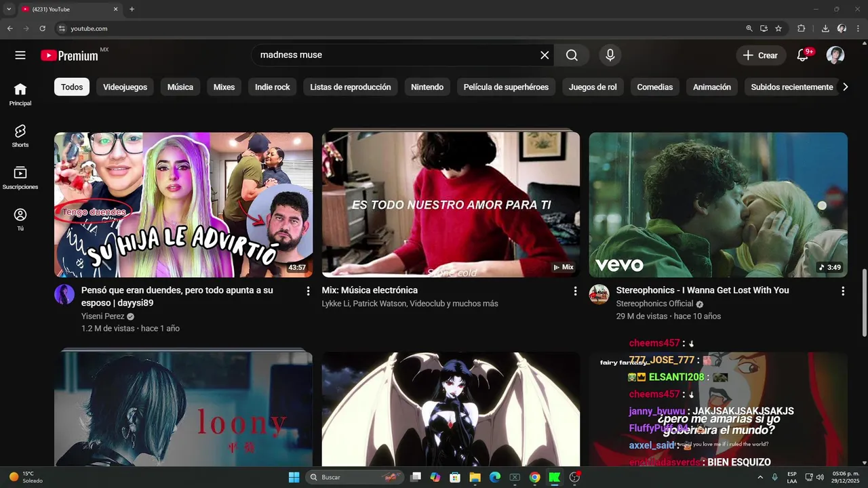This screenshot has width=868, height=488.
Task: Reload the page in Chrome
Action: point(42,28)
